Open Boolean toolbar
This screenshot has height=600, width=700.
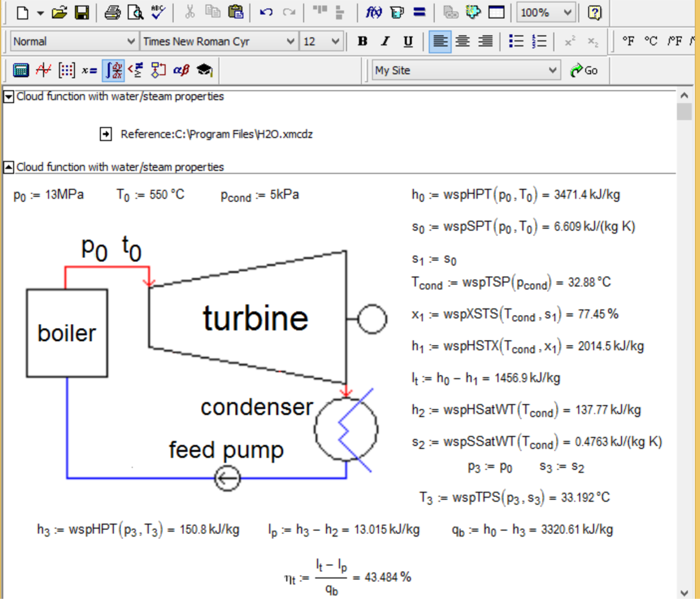[135, 70]
